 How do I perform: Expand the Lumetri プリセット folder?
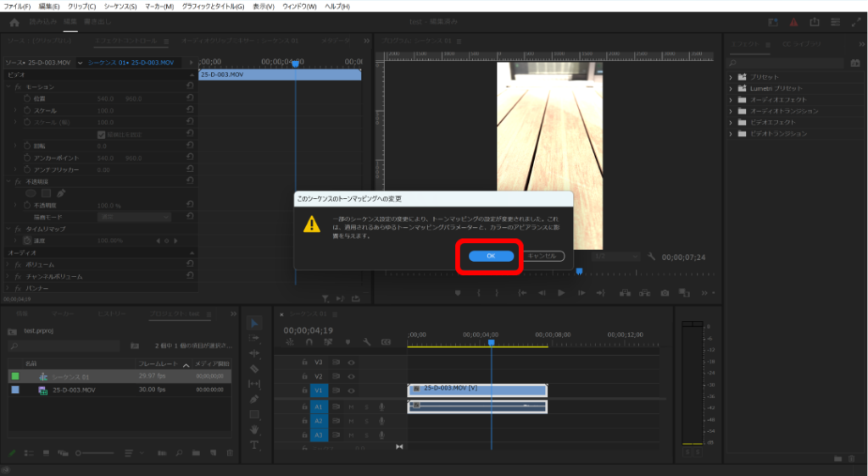point(731,88)
